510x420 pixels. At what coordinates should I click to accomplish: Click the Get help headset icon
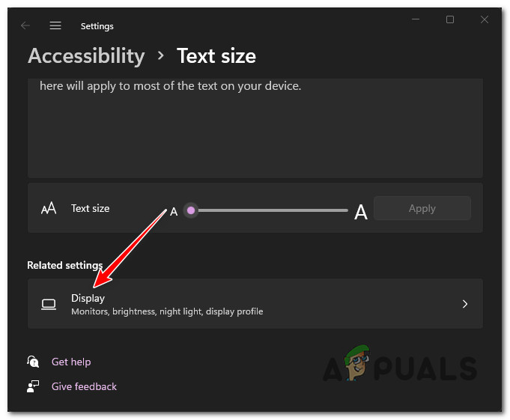(x=33, y=362)
